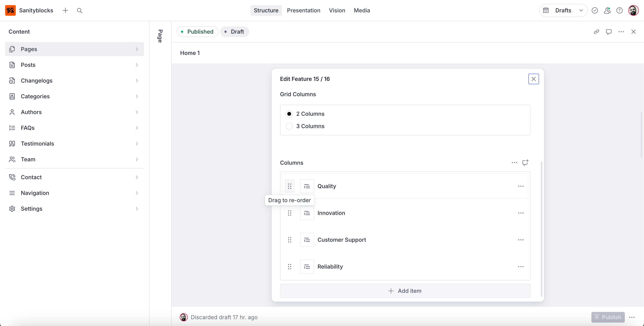Screen dimensions: 644x326
Task: Select the 3 Columns radio option
Action: [x=289, y=126]
